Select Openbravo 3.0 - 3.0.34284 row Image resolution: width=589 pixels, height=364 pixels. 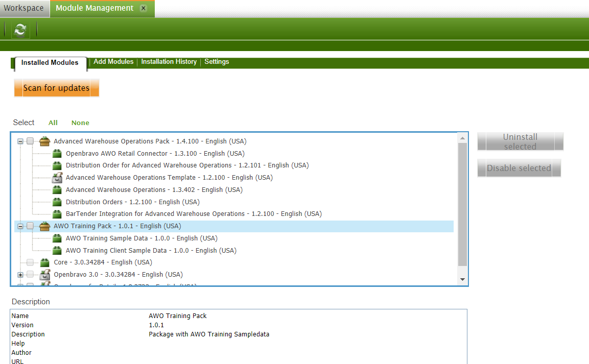tap(119, 274)
